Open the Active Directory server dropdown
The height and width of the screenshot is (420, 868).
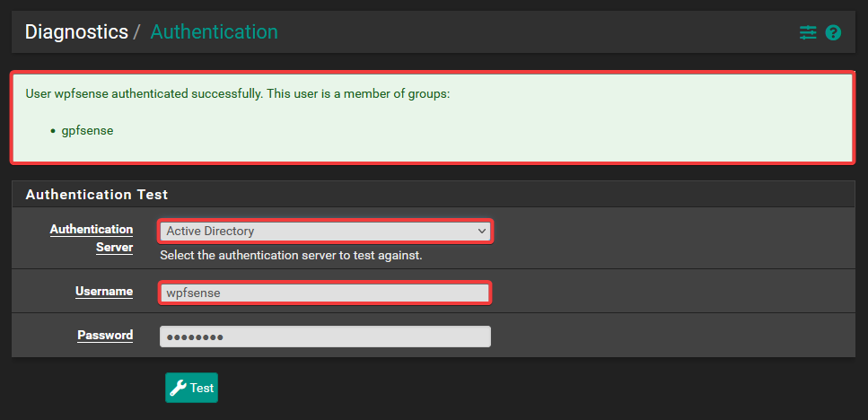(323, 232)
